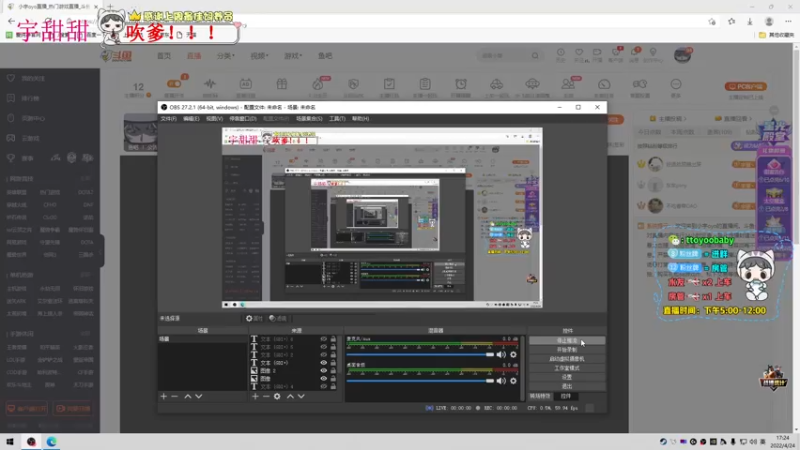Click the Douyu logo in browser
This screenshot has height=450, width=800.
[117, 56]
